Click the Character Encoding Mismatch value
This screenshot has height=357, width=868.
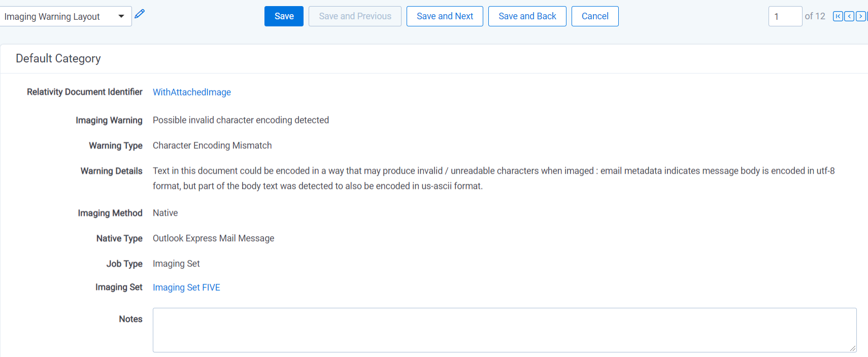(212, 145)
